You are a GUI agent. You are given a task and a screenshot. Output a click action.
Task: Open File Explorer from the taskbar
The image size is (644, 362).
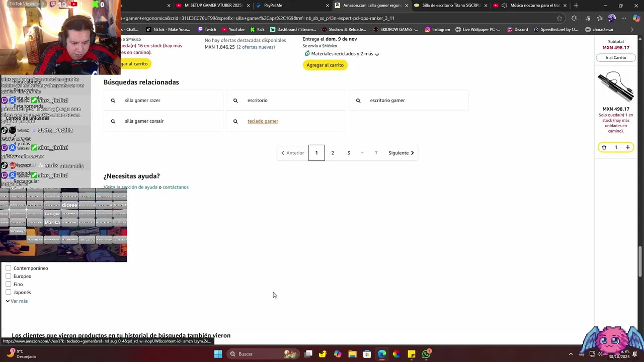(352, 354)
